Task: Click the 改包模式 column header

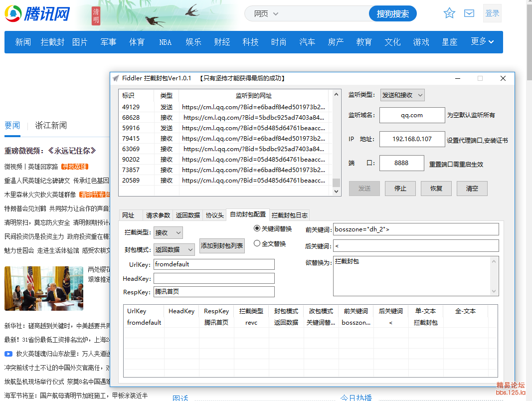Action: (x=321, y=311)
